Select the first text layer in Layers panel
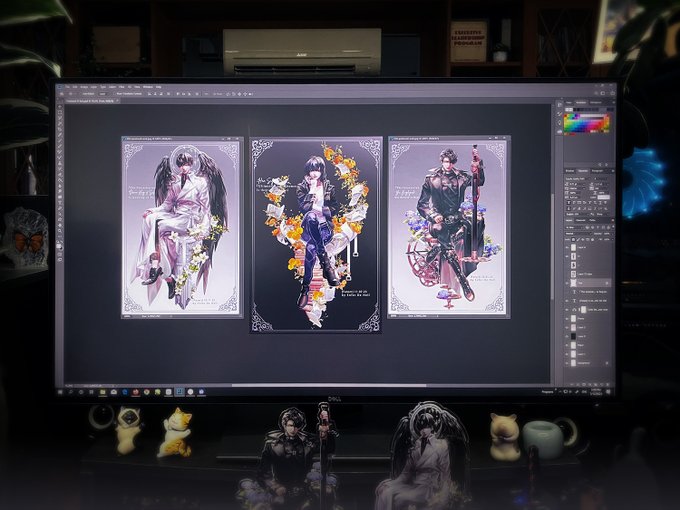Screen dimensions: 680x510 click(x=589, y=292)
